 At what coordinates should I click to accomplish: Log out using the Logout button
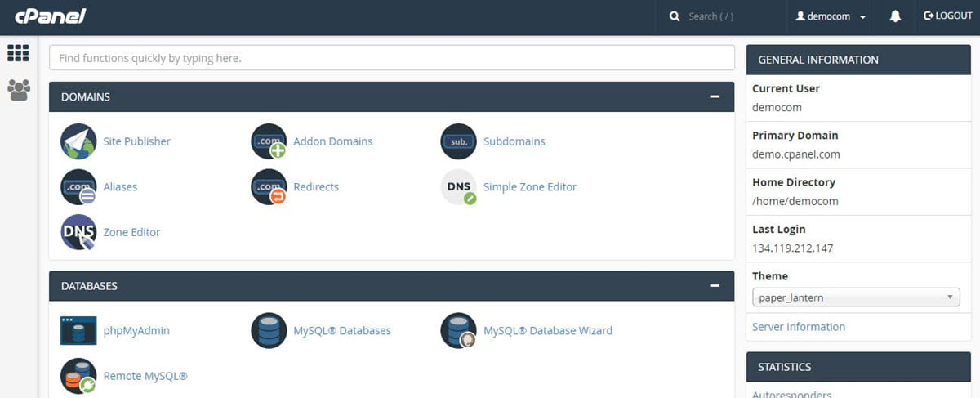[x=947, y=16]
